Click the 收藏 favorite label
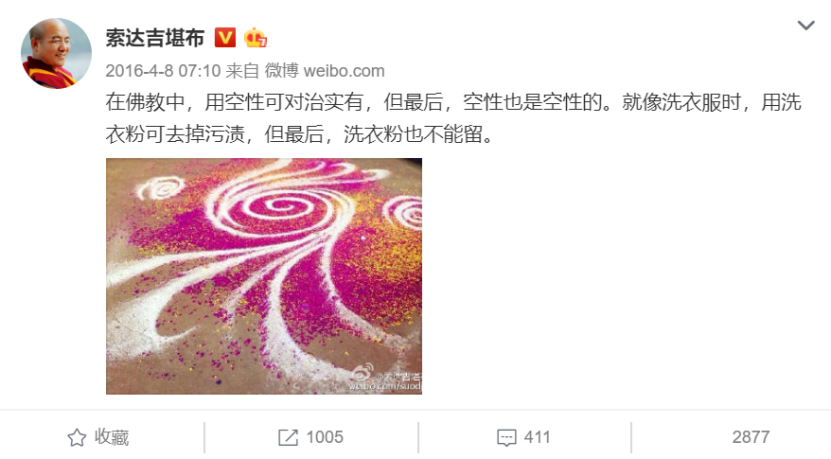Image resolution: width=831 pixels, height=459 pixels. [112, 437]
